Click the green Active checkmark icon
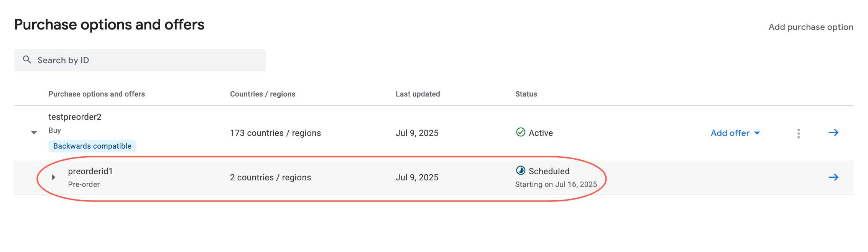 point(521,132)
